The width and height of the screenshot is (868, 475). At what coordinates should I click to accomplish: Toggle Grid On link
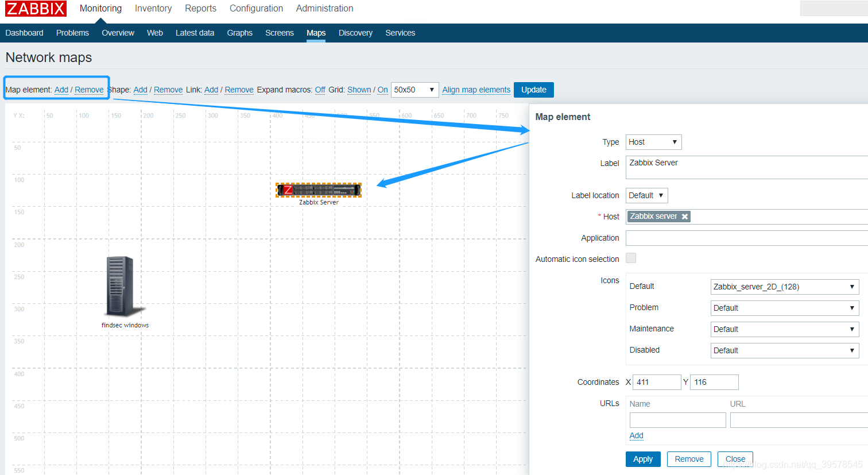click(x=383, y=90)
